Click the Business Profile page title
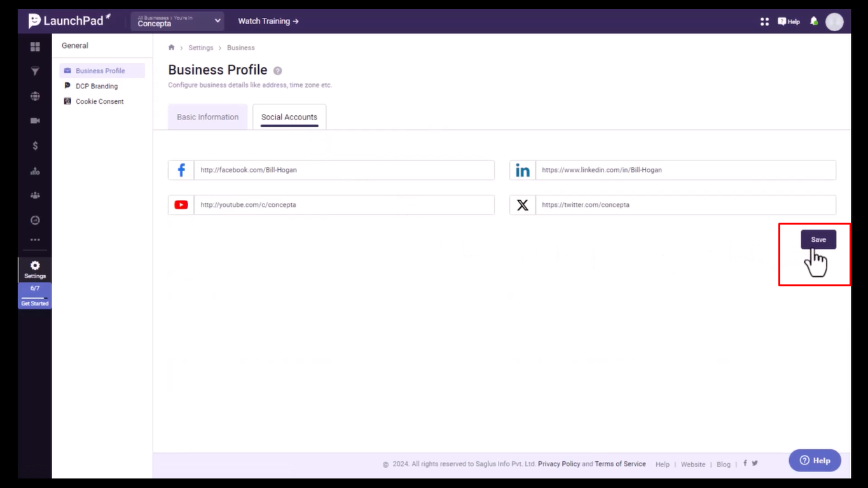 tap(217, 70)
